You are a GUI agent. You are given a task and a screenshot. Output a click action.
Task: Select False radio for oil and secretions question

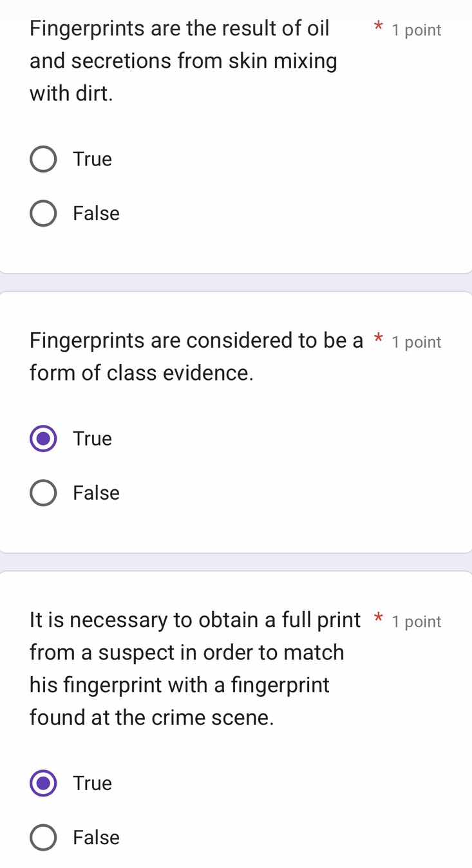43,214
